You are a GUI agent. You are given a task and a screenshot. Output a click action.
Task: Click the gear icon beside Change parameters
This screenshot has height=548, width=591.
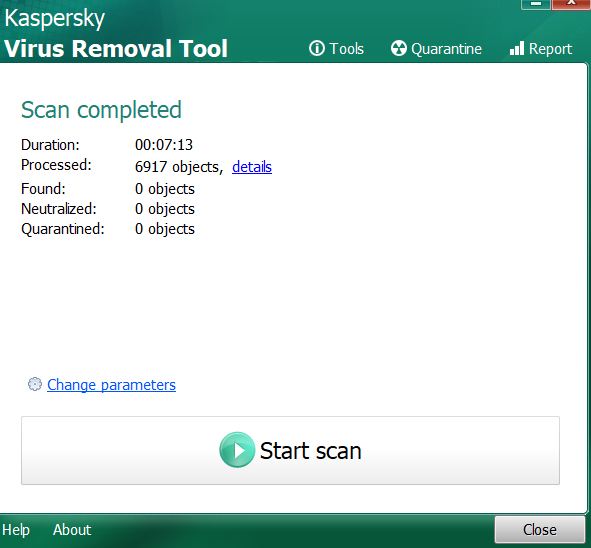coord(35,384)
